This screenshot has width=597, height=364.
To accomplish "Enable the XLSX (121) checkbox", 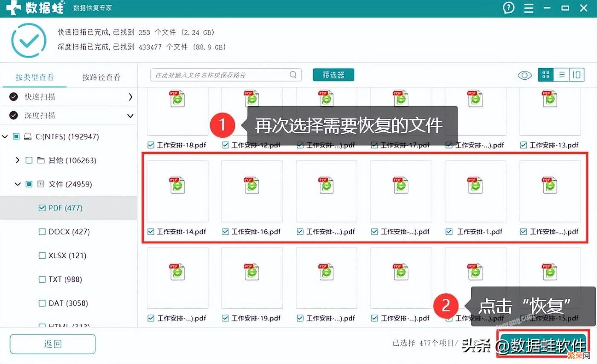I will coord(42,256).
